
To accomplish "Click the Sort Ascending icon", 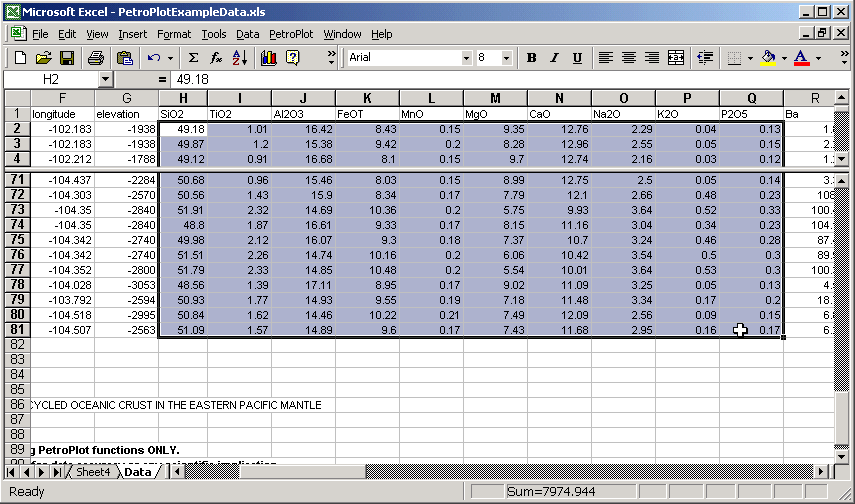I will [x=241, y=58].
